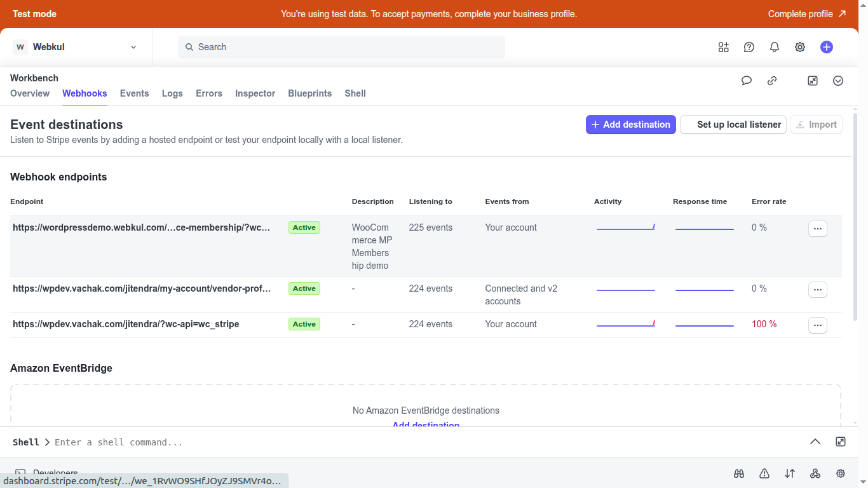The height and width of the screenshot is (488, 868).
Task: Expand the circled chevron-down in Workbench header
Action: pos(837,81)
